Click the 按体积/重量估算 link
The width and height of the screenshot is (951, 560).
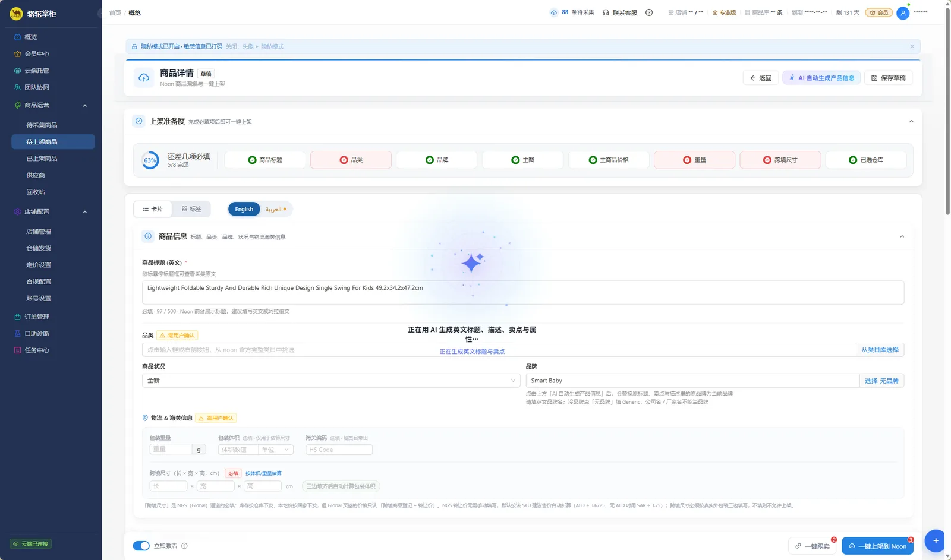point(263,473)
